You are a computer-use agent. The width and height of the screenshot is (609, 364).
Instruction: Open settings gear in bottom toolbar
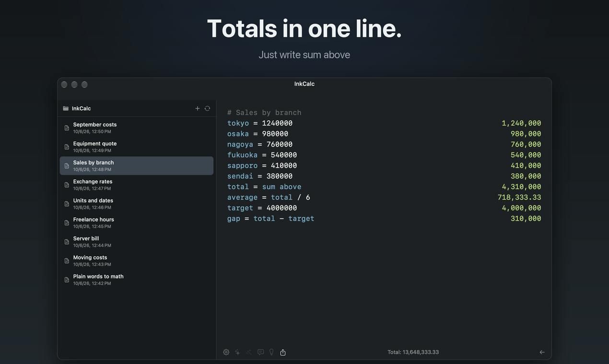[226, 352]
